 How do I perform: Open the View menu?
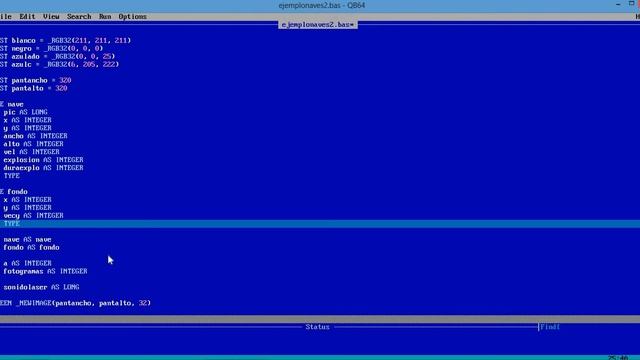coord(51,17)
